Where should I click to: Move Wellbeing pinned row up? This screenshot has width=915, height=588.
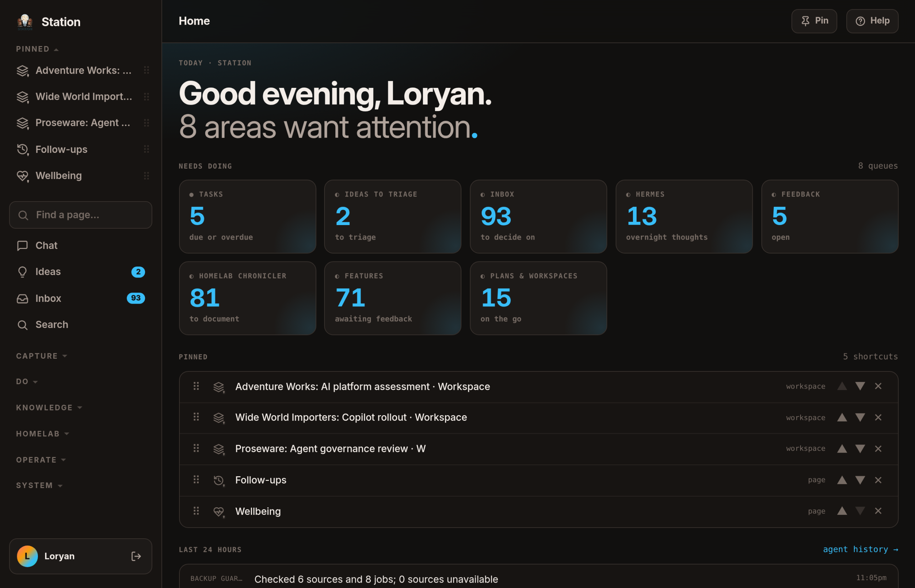(x=842, y=511)
